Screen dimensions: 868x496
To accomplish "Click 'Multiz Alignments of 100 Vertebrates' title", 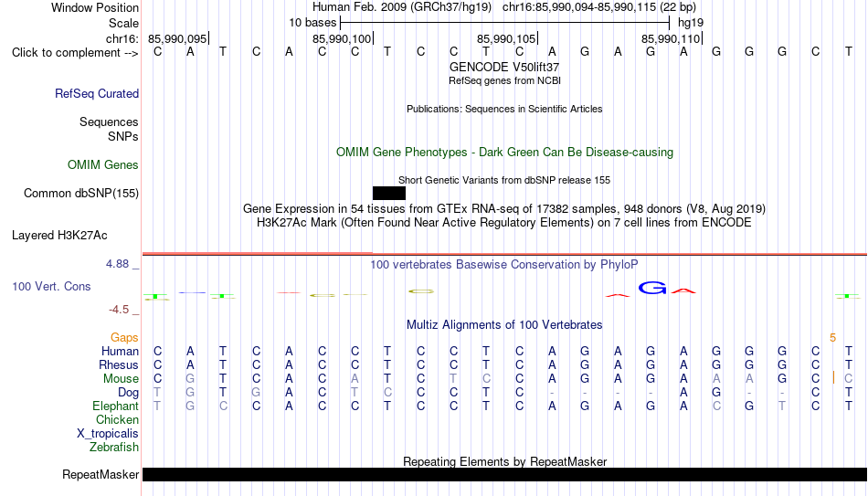I will tap(504, 324).
